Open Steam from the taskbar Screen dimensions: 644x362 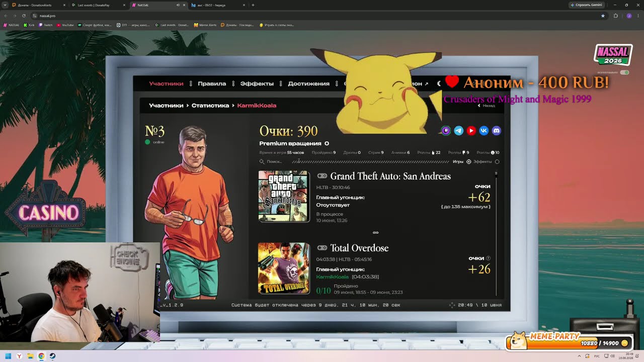(x=52, y=356)
